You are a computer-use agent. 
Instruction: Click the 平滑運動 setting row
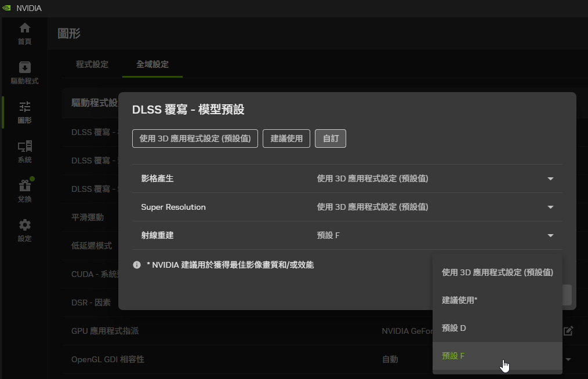click(88, 217)
